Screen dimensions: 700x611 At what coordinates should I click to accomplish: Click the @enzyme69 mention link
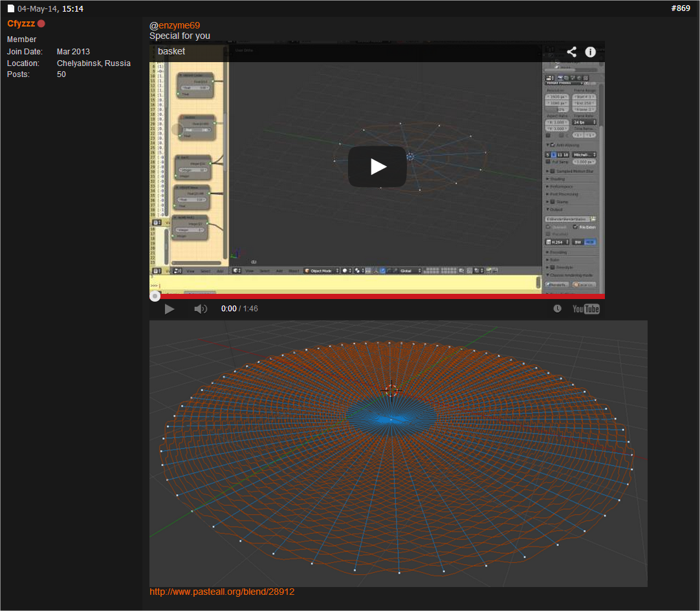click(x=175, y=25)
